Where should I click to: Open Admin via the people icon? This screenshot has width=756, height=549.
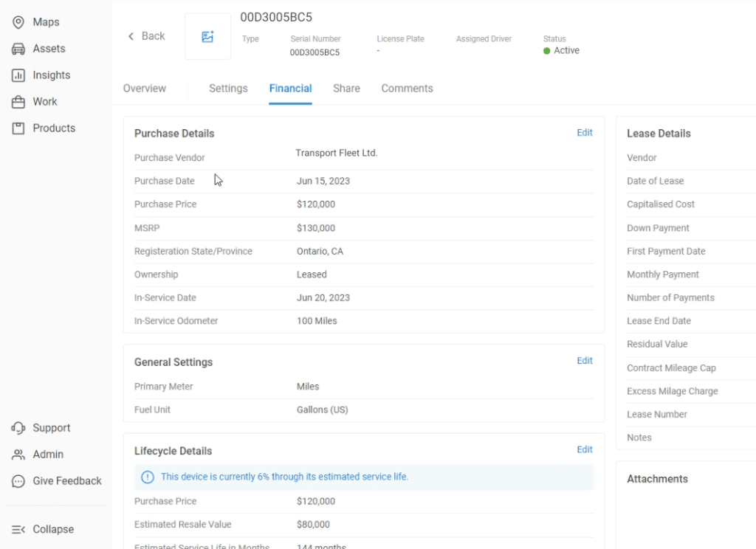(x=18, y=455)
